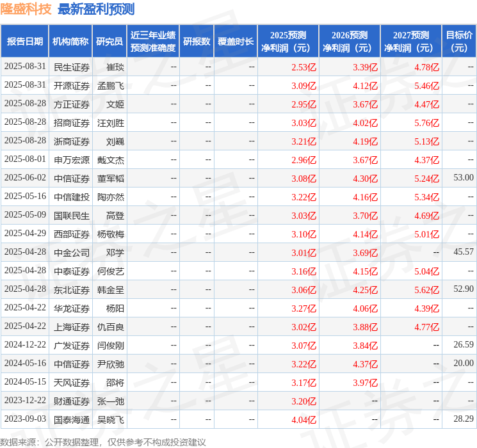477x448 pixels.
Task: Click the 开源证券 institution cell
Action: (x=72, y=86)
